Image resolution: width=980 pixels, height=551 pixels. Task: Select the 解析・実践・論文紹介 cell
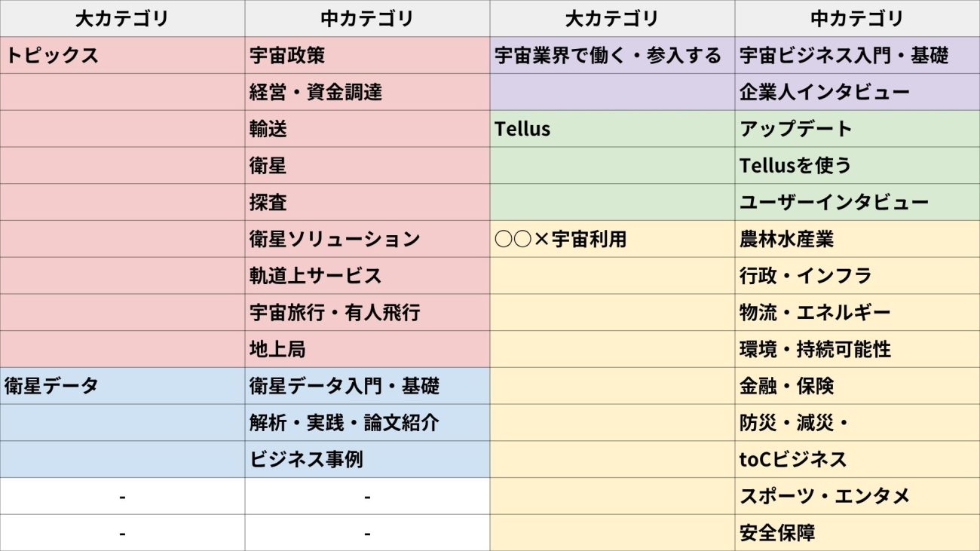tap(367, 423)
